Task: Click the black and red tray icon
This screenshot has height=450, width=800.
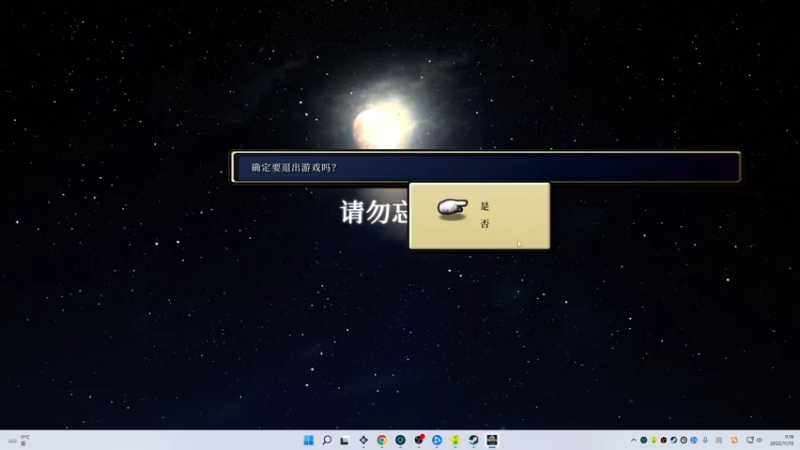Action: (x=663, y=440)
